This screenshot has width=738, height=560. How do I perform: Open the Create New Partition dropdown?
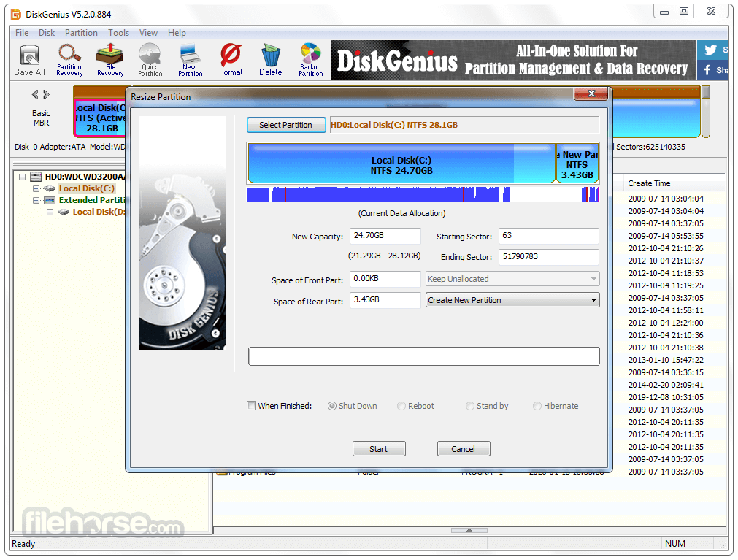tap(512, 300)
